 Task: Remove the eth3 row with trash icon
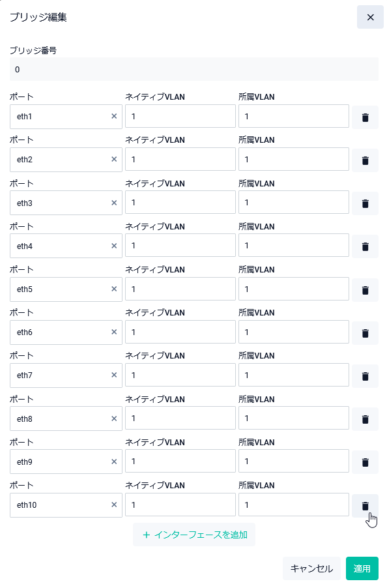365,203
